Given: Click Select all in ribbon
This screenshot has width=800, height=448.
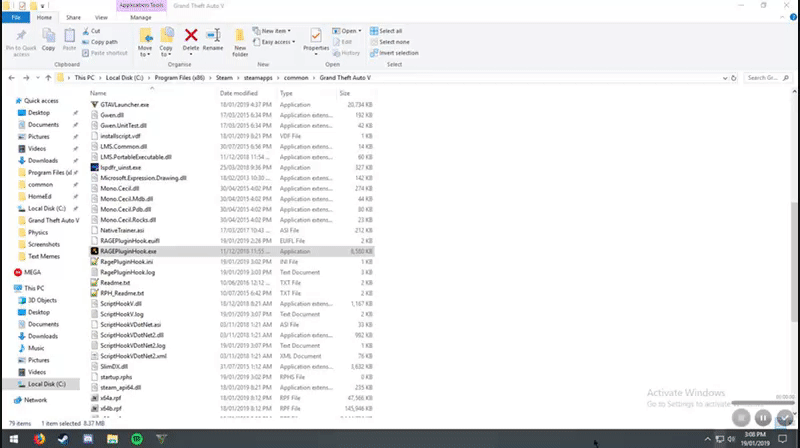Looking at the screenshot, I should click(x=386, y=31).
